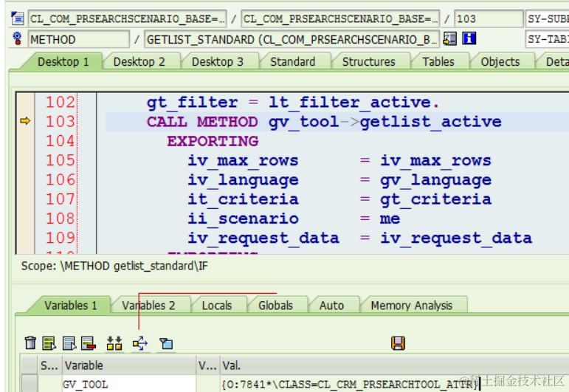Click the GETLIST_STANDARD method name field
Viewport: 569px width, 392px height.
(x=292, y=39)
